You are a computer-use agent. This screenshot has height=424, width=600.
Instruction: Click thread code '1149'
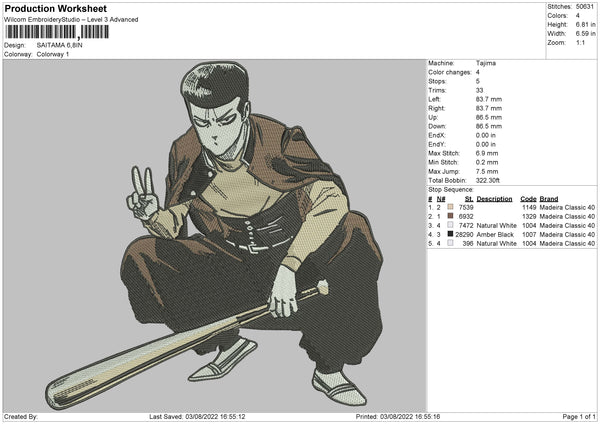(x=529, y=207)
